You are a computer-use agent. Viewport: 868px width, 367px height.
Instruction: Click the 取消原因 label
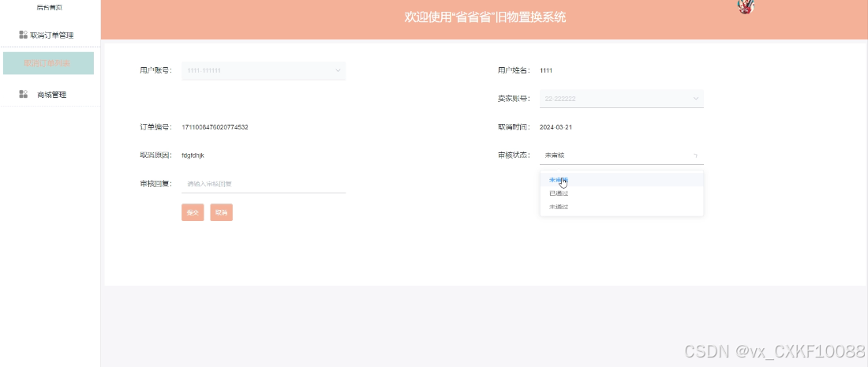click(156, 155)
